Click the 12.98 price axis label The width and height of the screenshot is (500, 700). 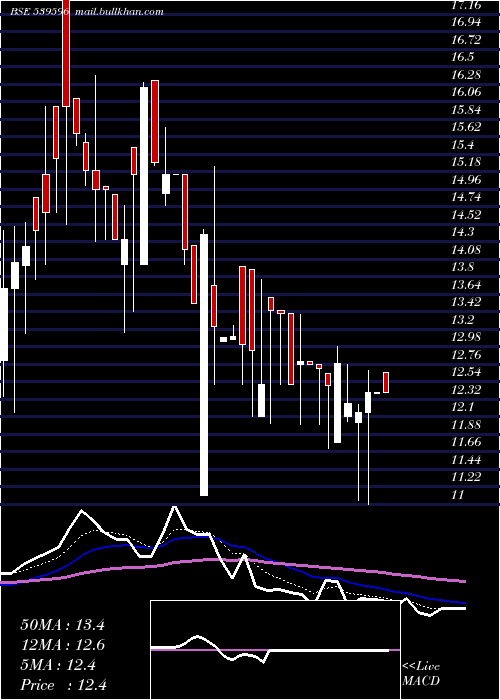[466, 337]
